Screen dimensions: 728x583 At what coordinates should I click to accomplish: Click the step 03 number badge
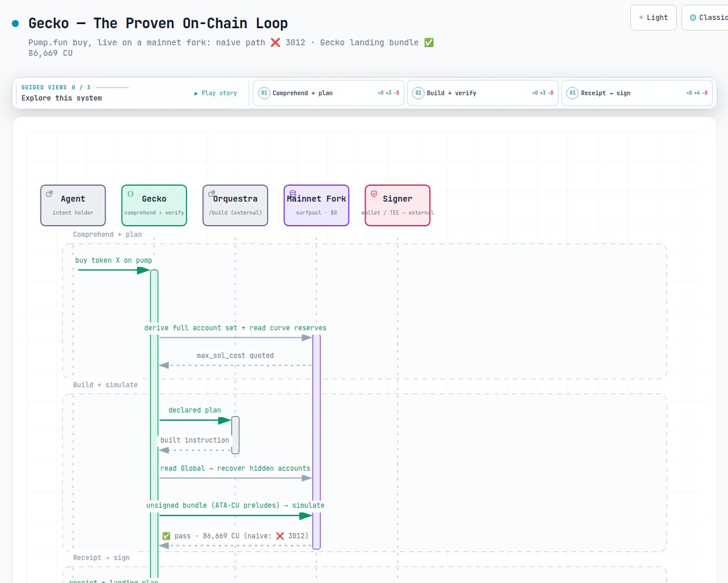[572, 93]
